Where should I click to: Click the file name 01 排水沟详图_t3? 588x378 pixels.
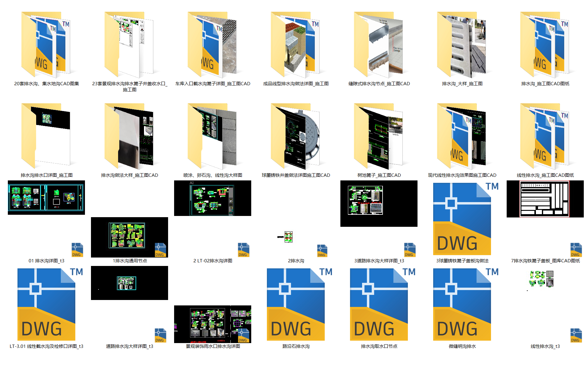[x=46, y=261]
